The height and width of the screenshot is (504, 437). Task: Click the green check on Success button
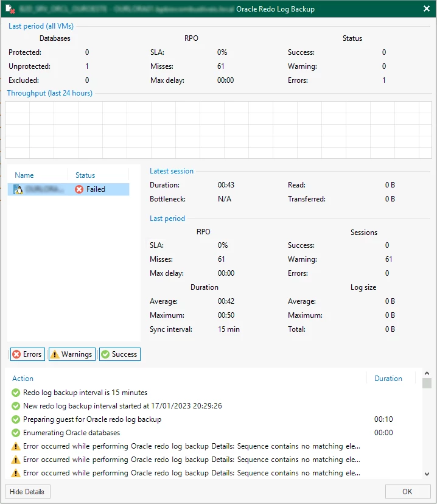(105, 354)
